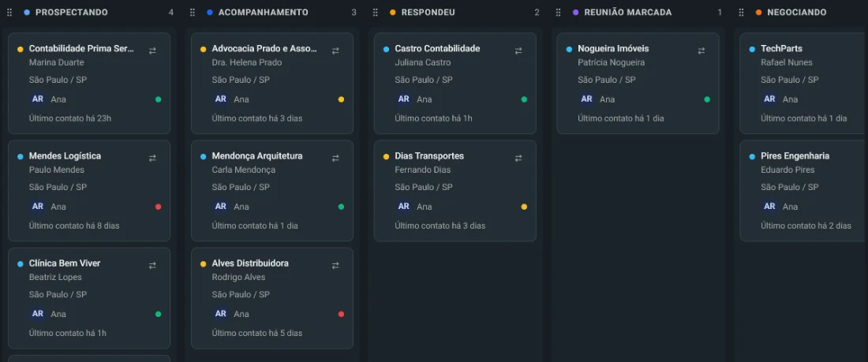Click contact name Patrícia Nogueira

611,62
